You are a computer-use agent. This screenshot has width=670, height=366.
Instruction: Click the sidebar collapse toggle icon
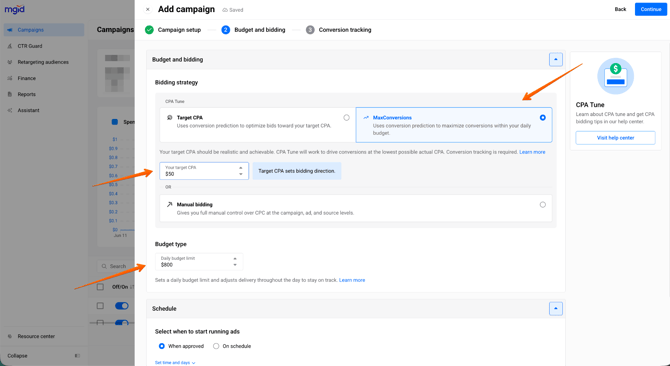coord(77,356)
